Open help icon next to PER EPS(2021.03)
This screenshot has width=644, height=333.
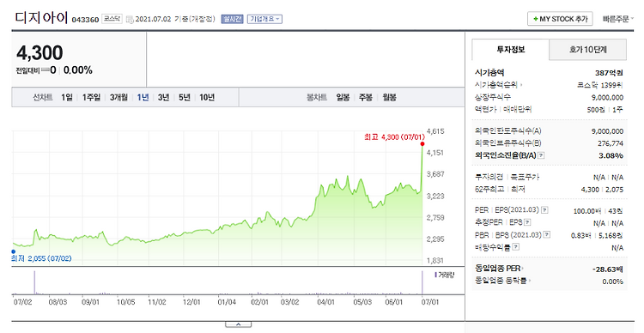click(544, 209)
